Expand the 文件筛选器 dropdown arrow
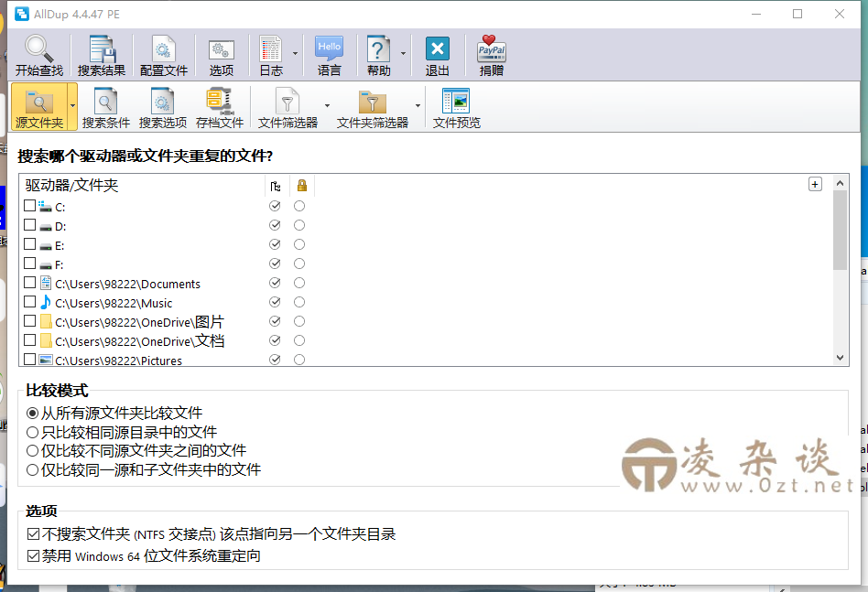The height and width of the screenshot is (592, 868). 327,105
